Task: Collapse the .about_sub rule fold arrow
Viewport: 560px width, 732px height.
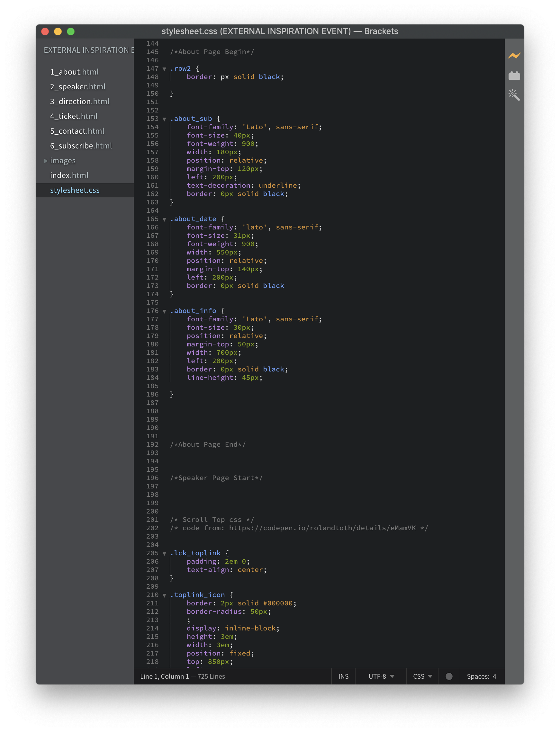Action: 164,119
